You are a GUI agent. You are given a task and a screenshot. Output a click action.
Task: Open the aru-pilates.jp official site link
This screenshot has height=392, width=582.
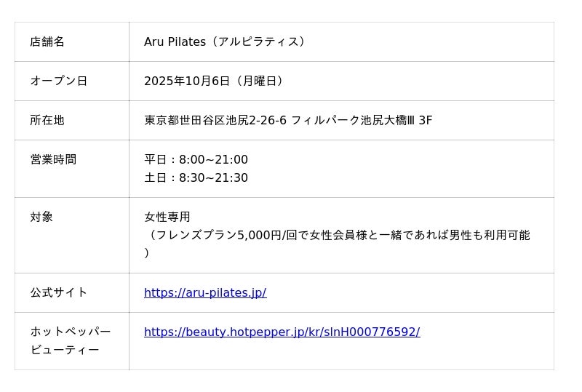[x=205, y=292]
